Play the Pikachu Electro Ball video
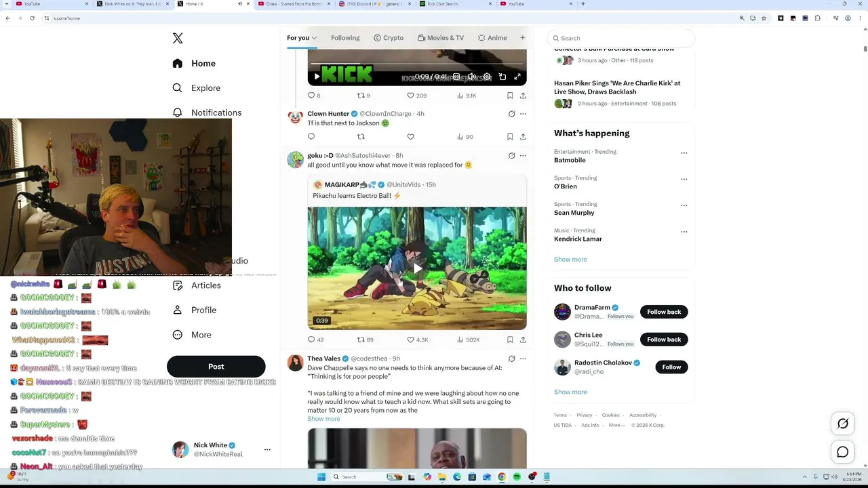The height and width of the screenshot is (488, 868). click(x=417, y=268)
